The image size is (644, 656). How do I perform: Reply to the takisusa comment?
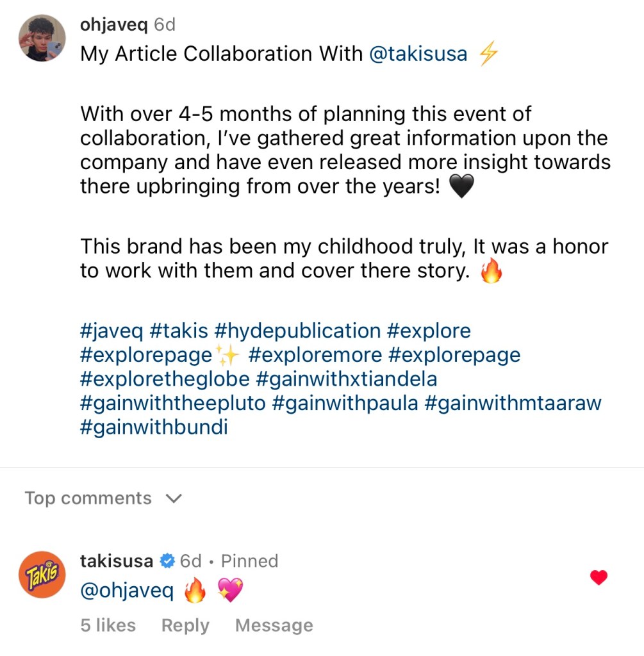click(x=185, y=625)
